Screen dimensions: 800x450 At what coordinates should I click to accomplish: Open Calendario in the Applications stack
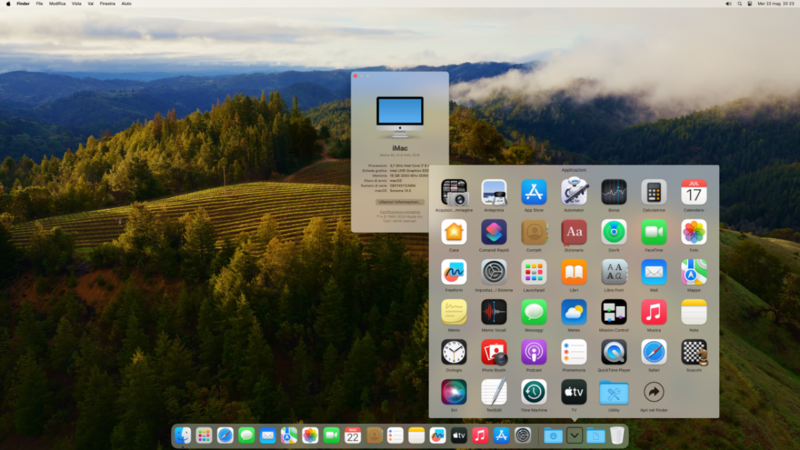click(694, 192)
